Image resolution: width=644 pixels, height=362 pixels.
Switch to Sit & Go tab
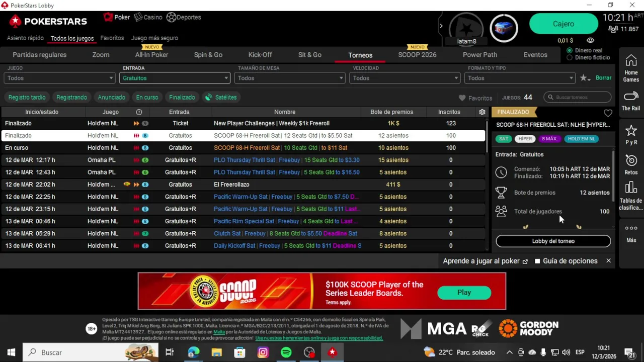(310, 55)
